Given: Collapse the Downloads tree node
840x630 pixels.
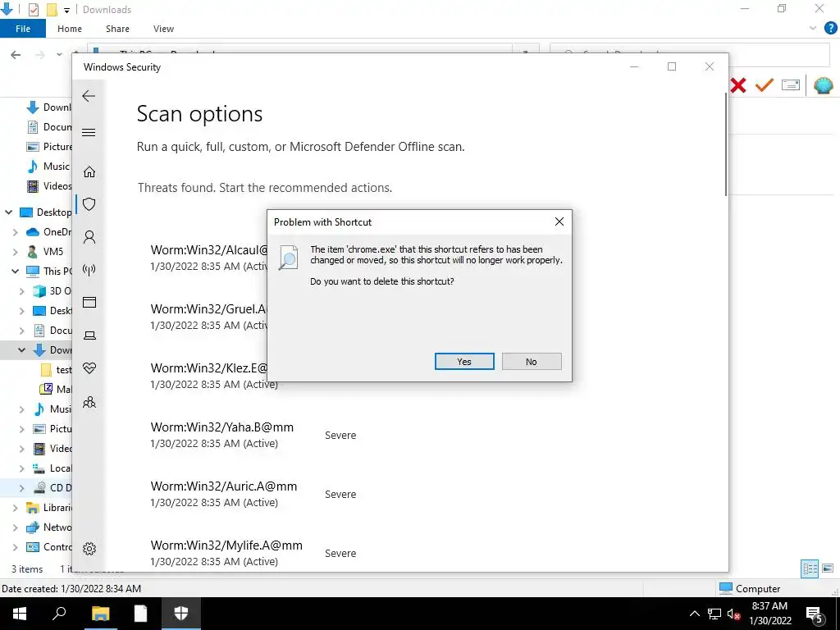Looking at the screenshot, I should click(21, 349).
